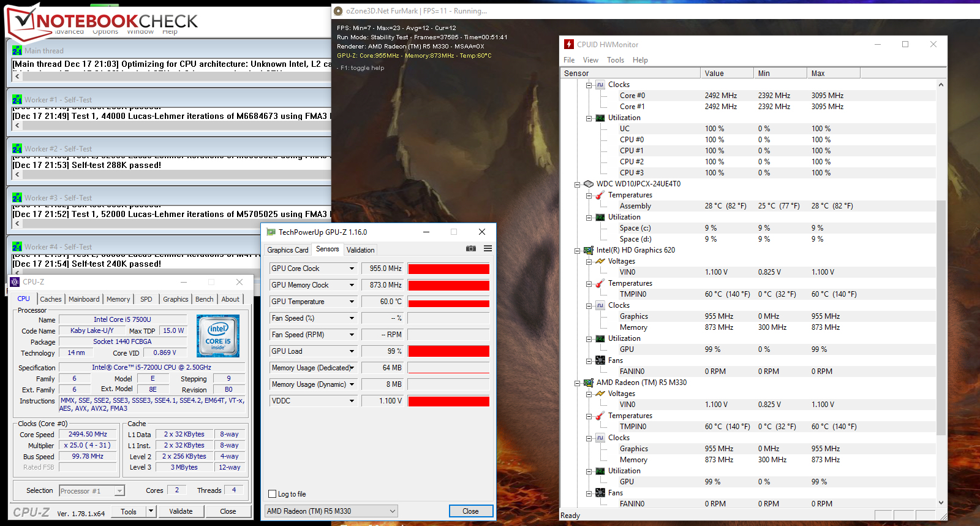Open the GPU Core Clock sensor dropdown

(x=352, y=269)
